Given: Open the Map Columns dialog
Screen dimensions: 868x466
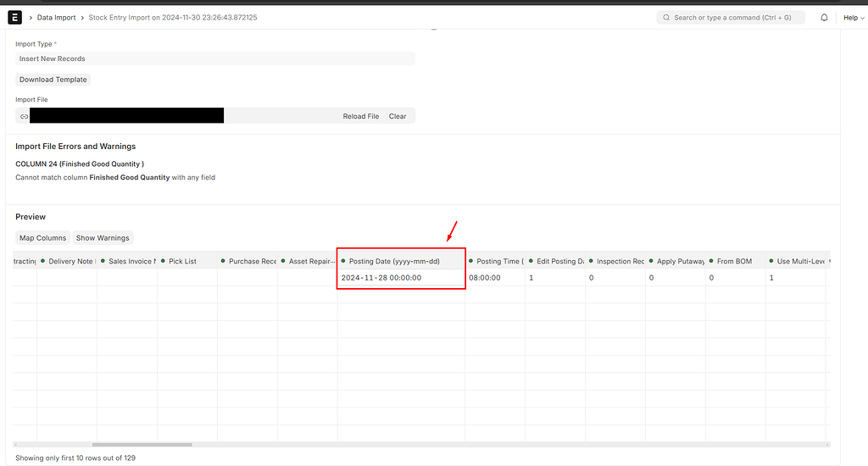Looking at the screenshot, I should tap(42, 238).
